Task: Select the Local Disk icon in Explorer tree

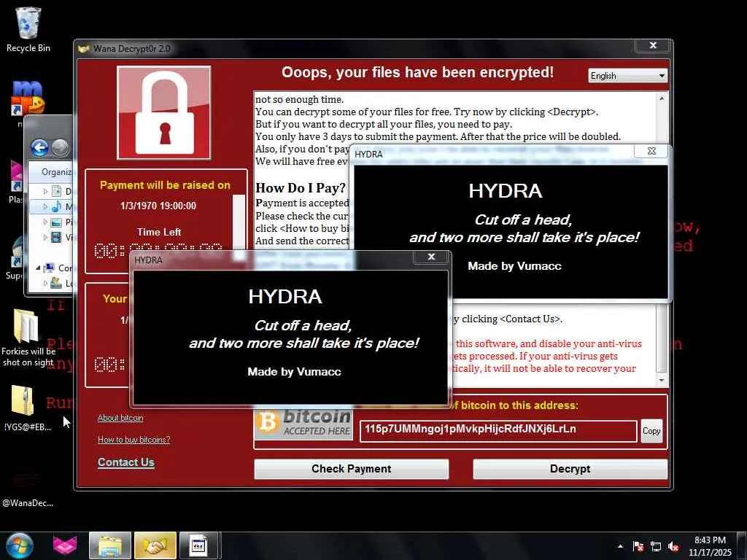Action: coord(56,284)
